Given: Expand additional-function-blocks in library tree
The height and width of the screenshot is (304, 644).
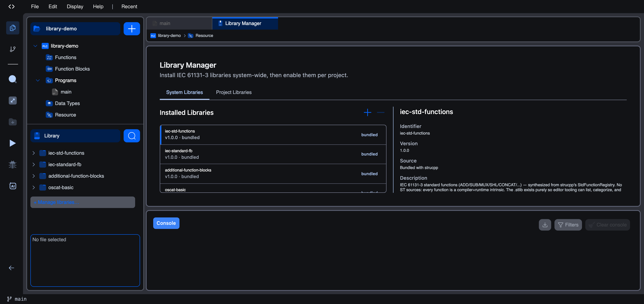Looking at the screenshot, I should (x=34, y=176).
